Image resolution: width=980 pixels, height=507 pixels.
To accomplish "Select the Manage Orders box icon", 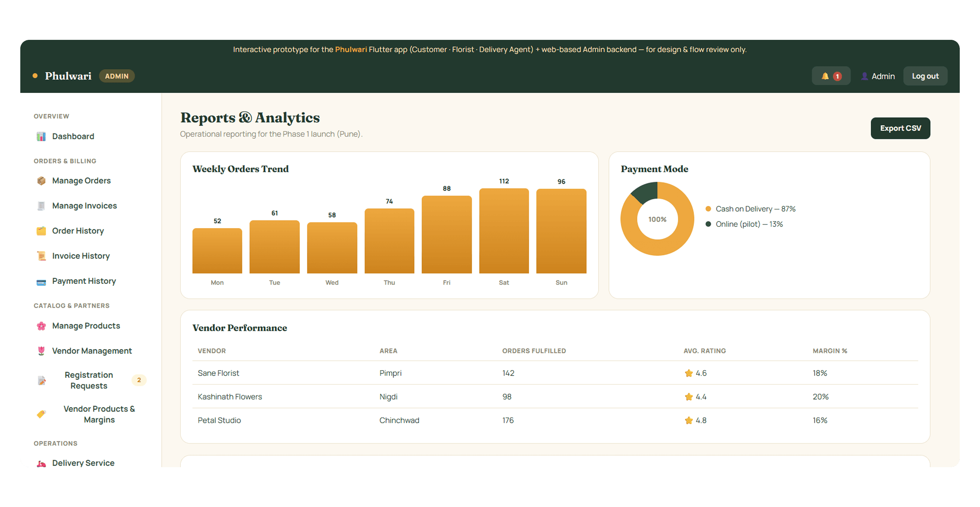I will pyautogui.click(x=41, y=181).
